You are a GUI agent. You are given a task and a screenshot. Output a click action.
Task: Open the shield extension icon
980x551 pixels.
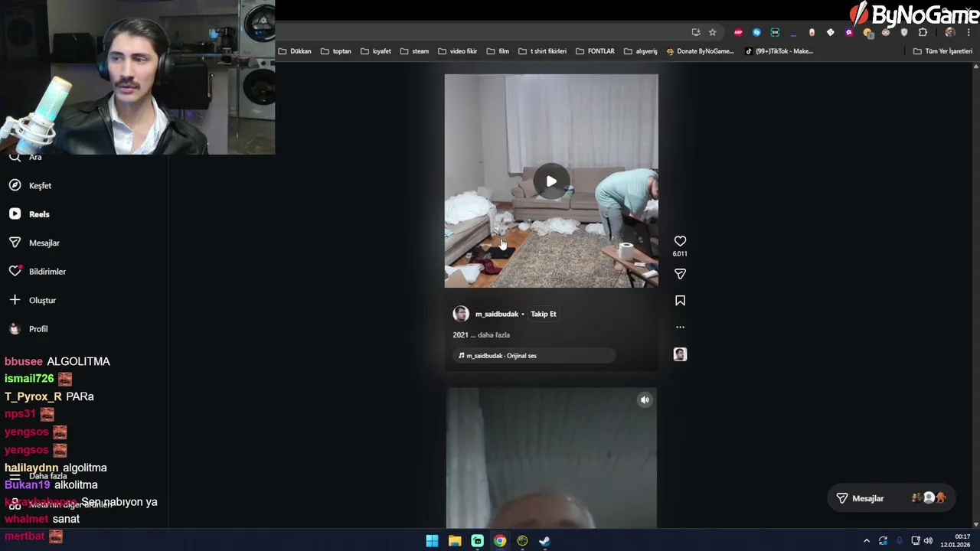coord(904,32)
